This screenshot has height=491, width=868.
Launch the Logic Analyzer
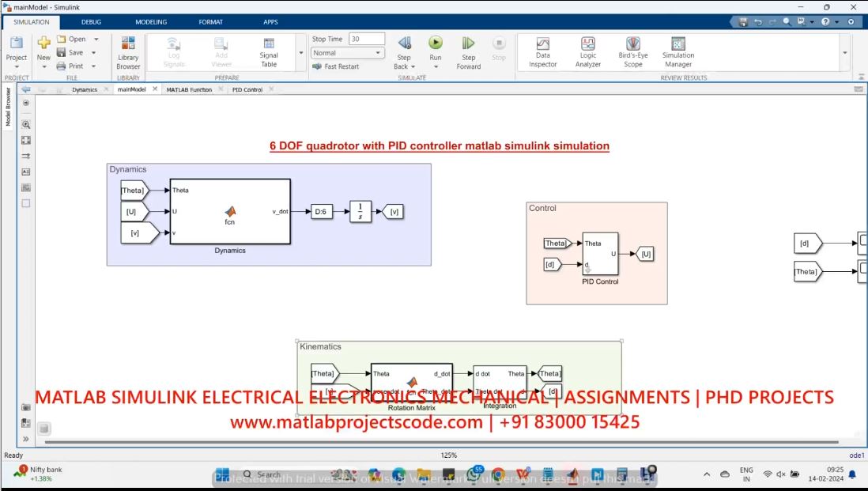pyautogui.click(x=587, y=52)
